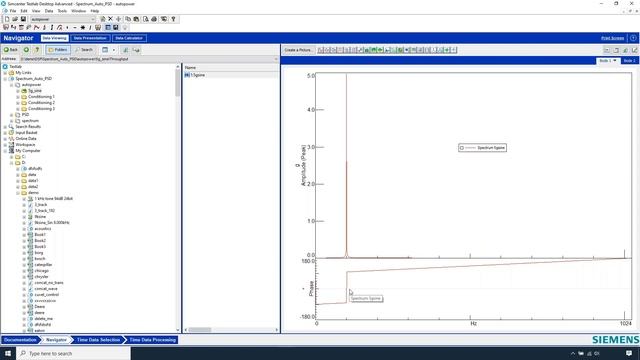
Task: Open the View menu
Action: click(x=36, y=11)
